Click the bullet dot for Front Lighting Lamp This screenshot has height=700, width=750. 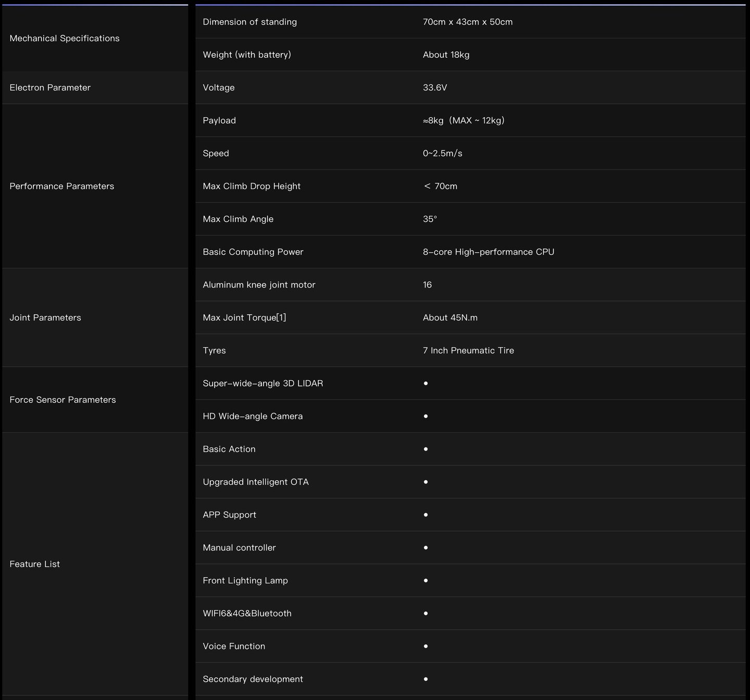[x=426, y=580]
